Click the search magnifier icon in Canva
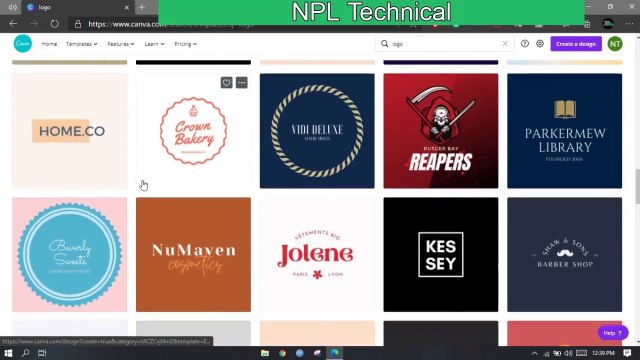640x360 pixels. (384, 44)
